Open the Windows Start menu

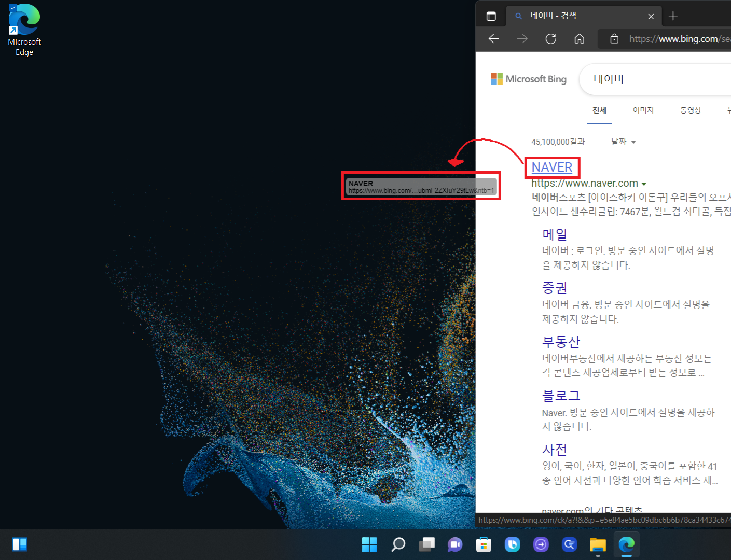click(369, 544)
